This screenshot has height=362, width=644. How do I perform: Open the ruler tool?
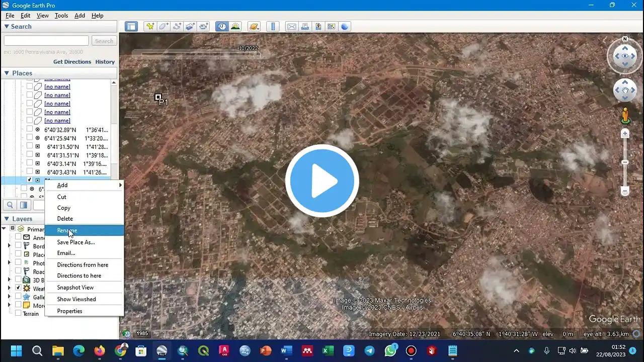point(273,27)
